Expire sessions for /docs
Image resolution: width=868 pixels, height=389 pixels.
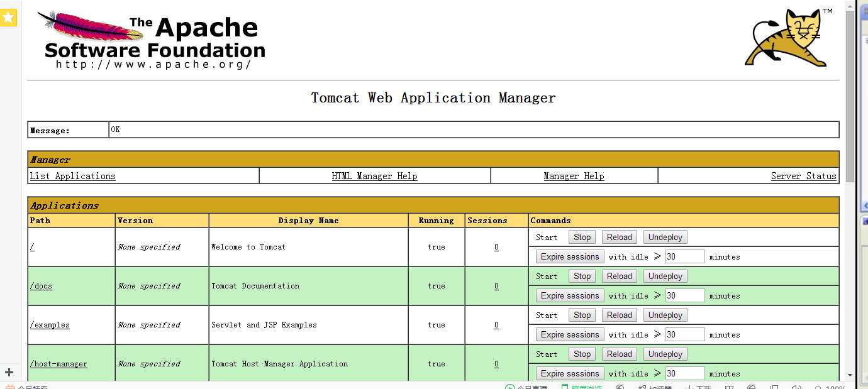[570, 295]
